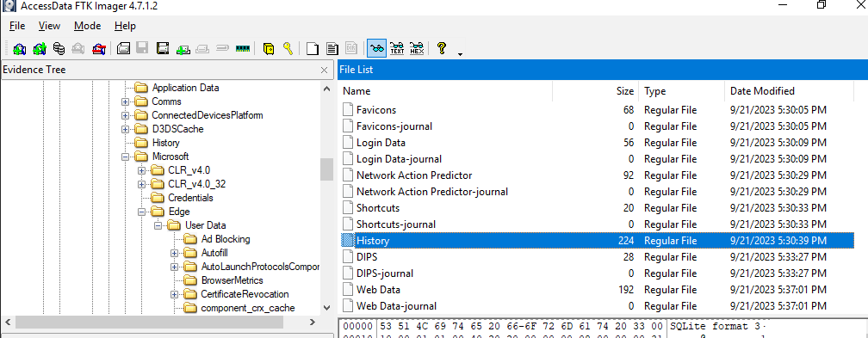Screen dimensions: 868x338
Task: Expand the CertificateRevocation folder node
Action: pos(174,294)
